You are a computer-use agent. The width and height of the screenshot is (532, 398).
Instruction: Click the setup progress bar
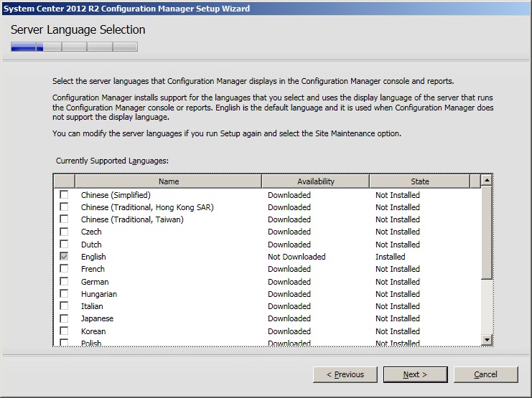[74, 47]
